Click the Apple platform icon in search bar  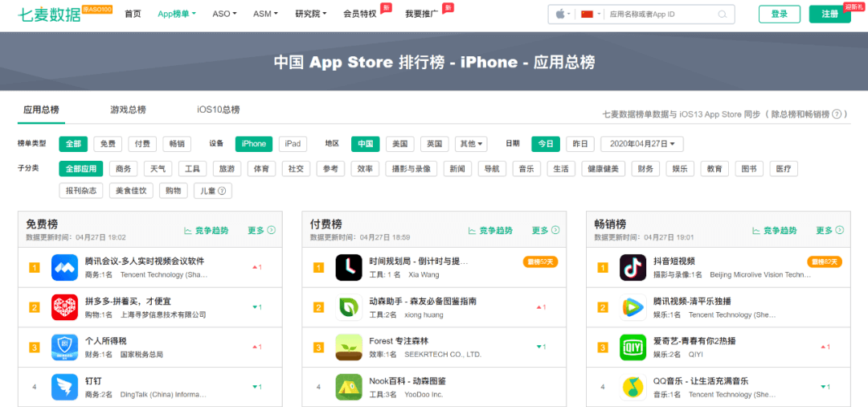pos(559,14)
